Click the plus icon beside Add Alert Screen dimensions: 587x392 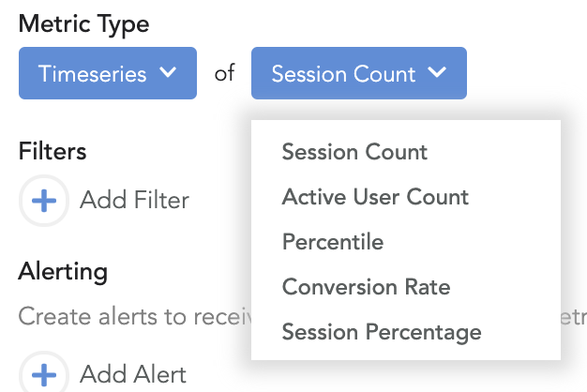44,372
